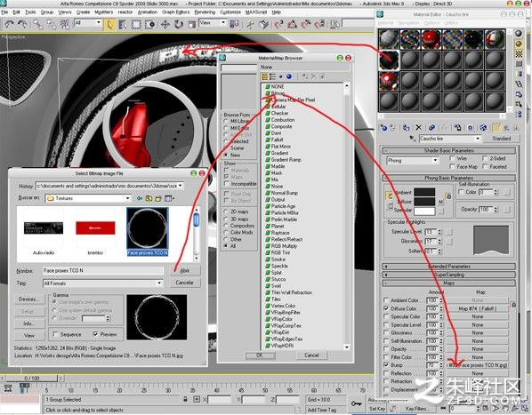This screenshot has height=415, width=532.
Task: Click the Undo arrow in main toolbar
Action: point(9,24)
